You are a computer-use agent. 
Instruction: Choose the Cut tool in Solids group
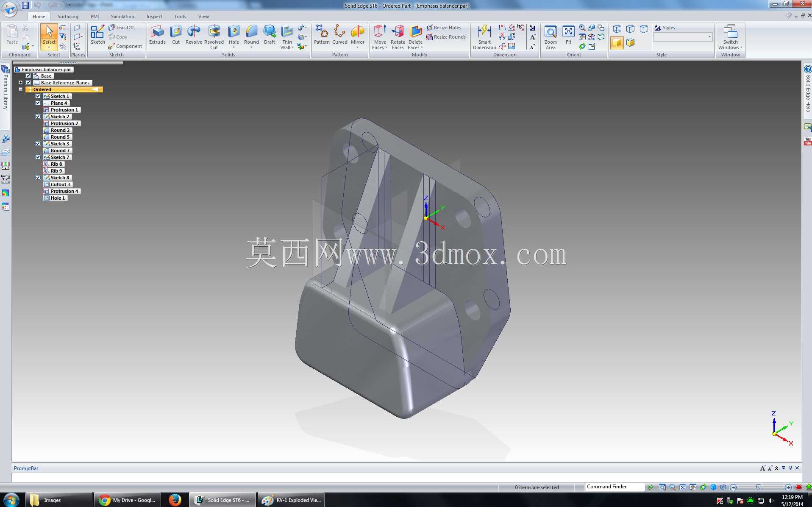[175, 35]
